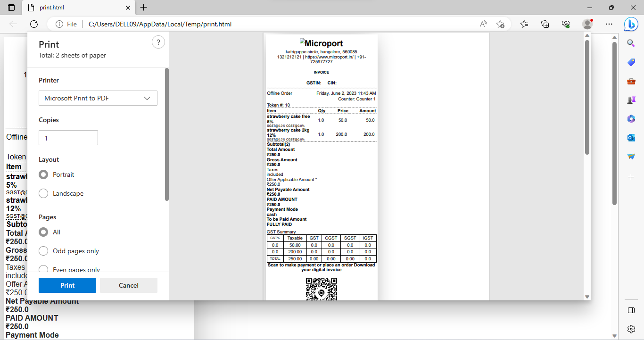Viewport: 644px width, 340px height.
Task: Click the print settings panel scrollbar
Action: point(167,134)
